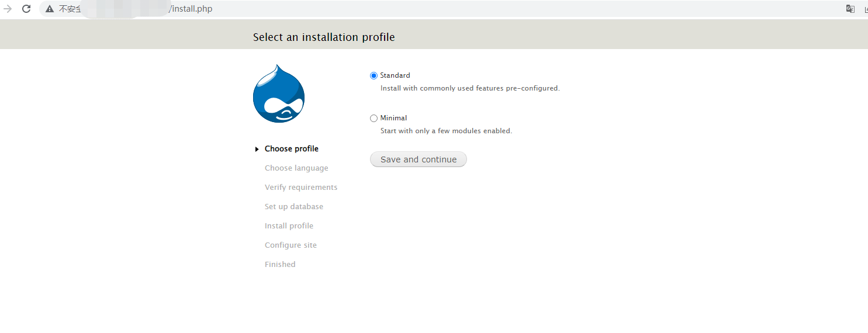Click the Finished step

pyautogui.click(x=280, y=265)
